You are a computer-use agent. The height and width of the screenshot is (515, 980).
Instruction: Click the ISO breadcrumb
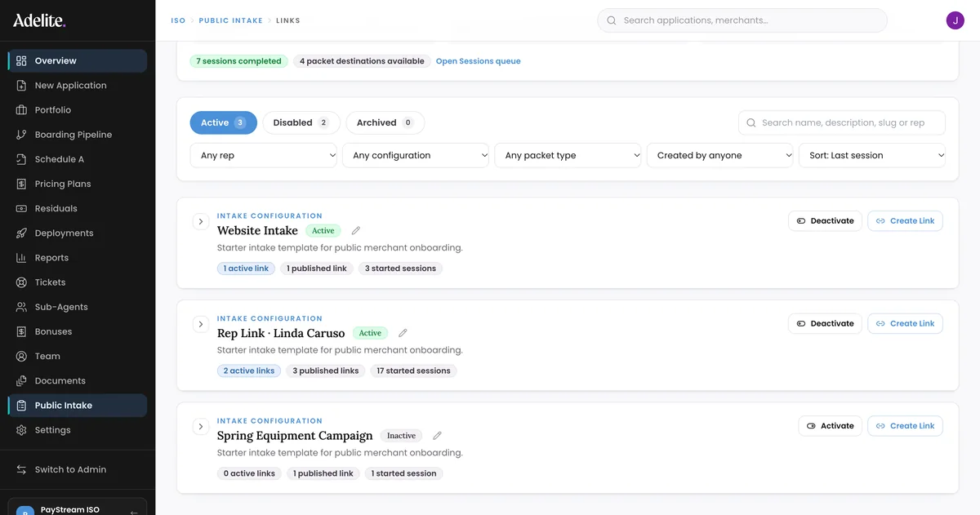pos(178,20)
